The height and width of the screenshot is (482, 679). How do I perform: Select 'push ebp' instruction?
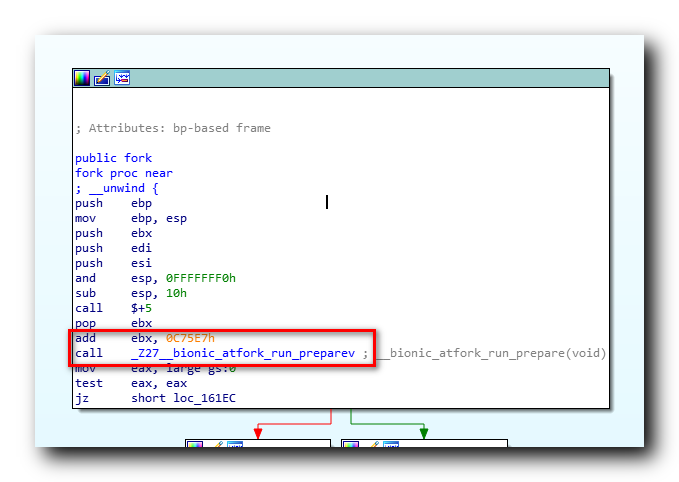(113, 204)
